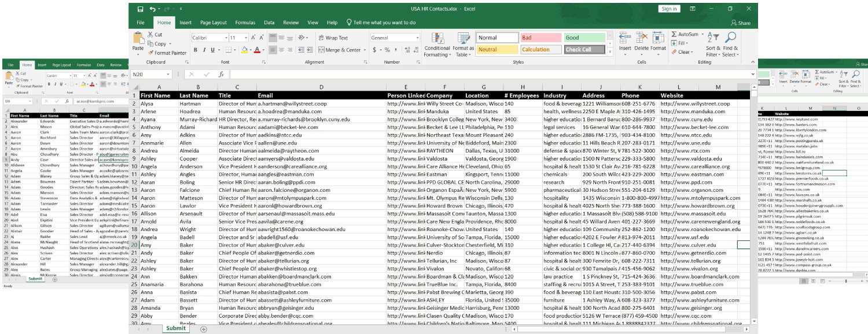Select the Submit sheet tab in the main window
This screenshot has height=334, width=868.
point(176,328)
